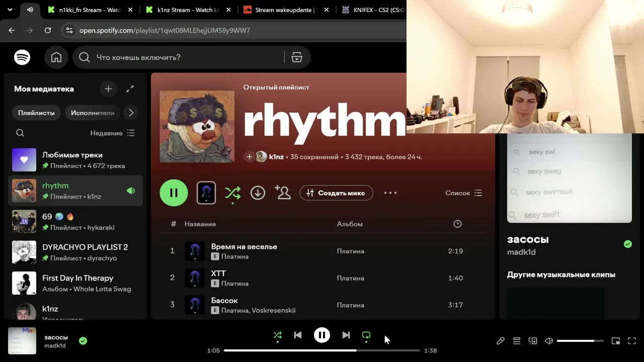
Task: Toggle shuffle in the playlist action row
Action: 232,193
